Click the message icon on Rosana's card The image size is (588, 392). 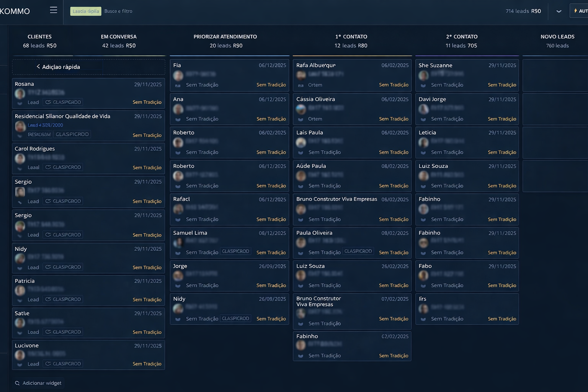[20, 102]
